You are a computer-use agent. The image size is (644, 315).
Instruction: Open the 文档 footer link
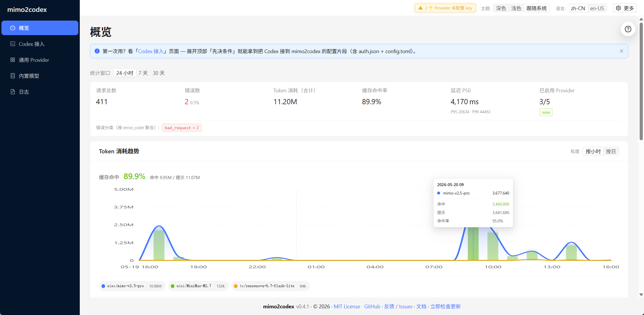pos(421,306)
